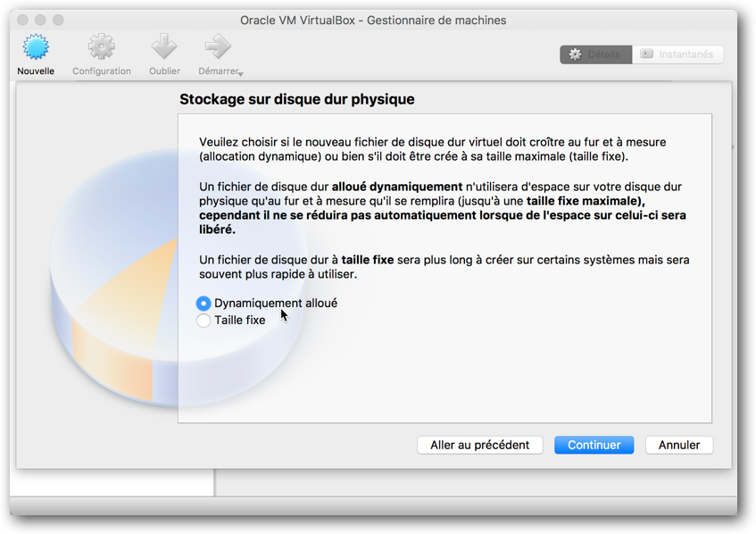The image size is (756, 534).
Task: Click the red close window button
Action: (x=22, y=20)
